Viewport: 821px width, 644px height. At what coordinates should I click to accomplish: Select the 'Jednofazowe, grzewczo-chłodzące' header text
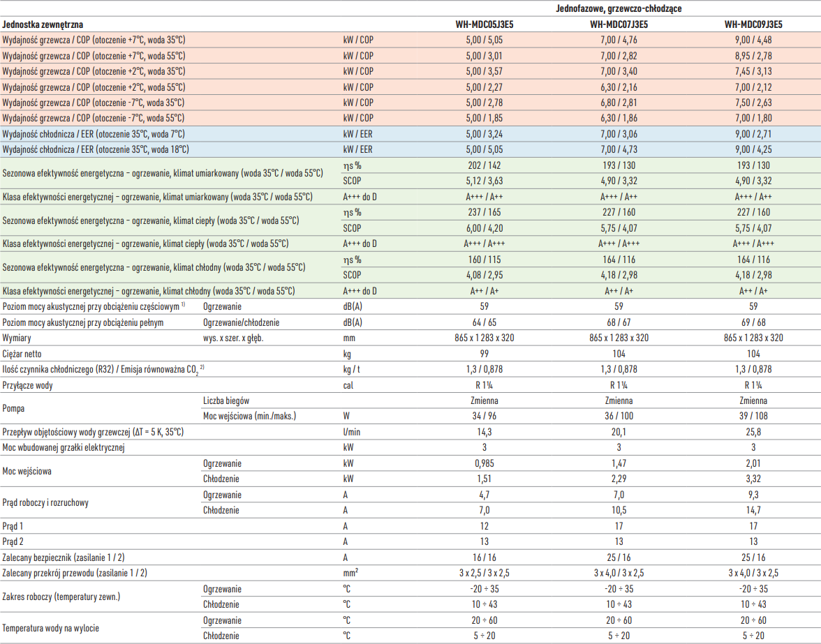click(x=618, y=8)
